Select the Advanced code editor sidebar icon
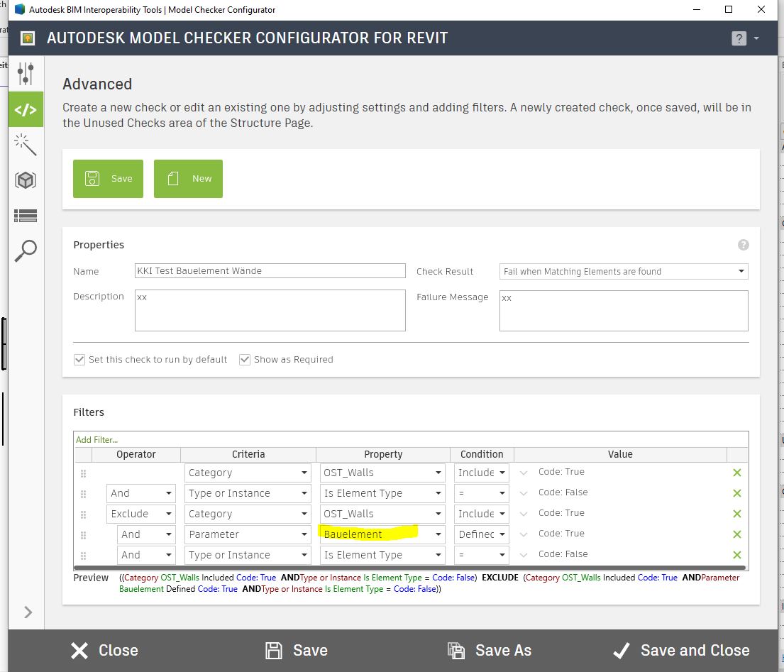The width and height of the screenshot is (784, 672). [x=26, y=109]
